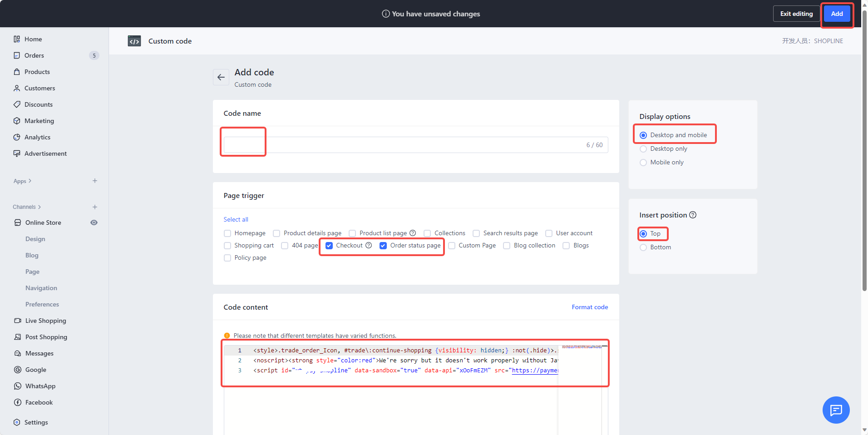
Task: Check the Homepage checkbox
Action: pyautogui.click(x=227, y=233)
